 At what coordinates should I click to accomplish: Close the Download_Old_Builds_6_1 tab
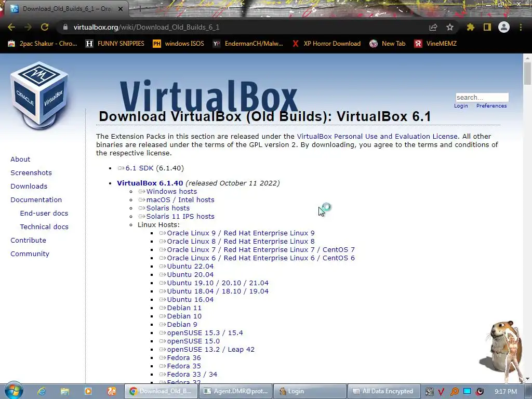click(x=121, y=9)
